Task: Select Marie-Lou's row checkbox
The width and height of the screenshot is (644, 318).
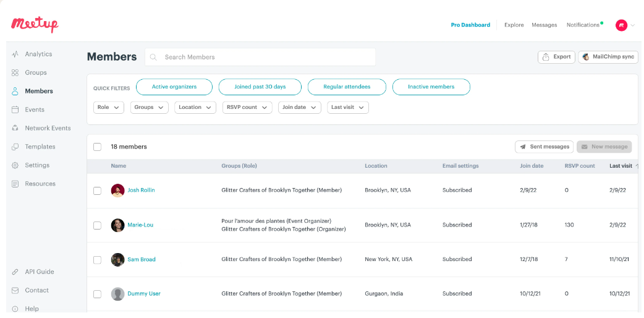Action: pos(97,225)
